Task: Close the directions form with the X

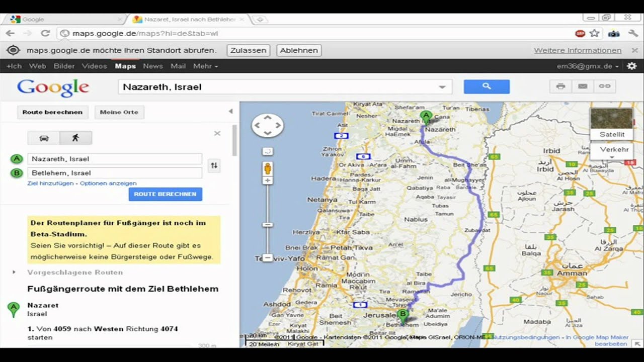Action: pos(217,133)
